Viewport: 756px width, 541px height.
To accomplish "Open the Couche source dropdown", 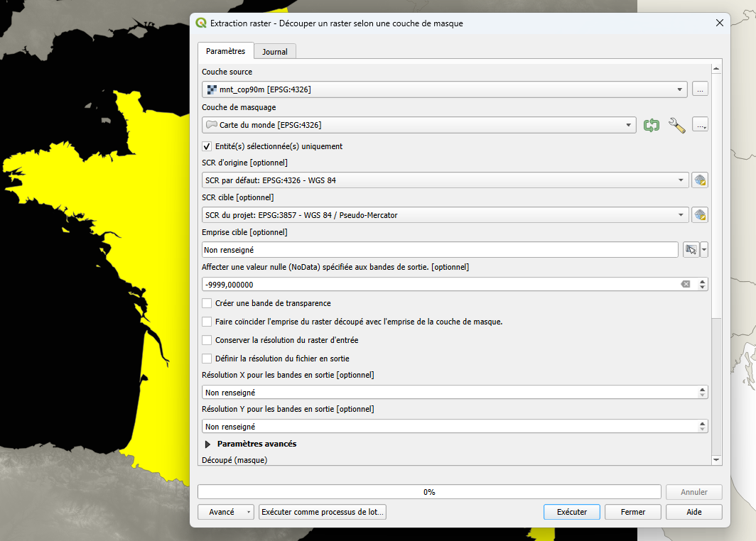I will click(444, 89).
